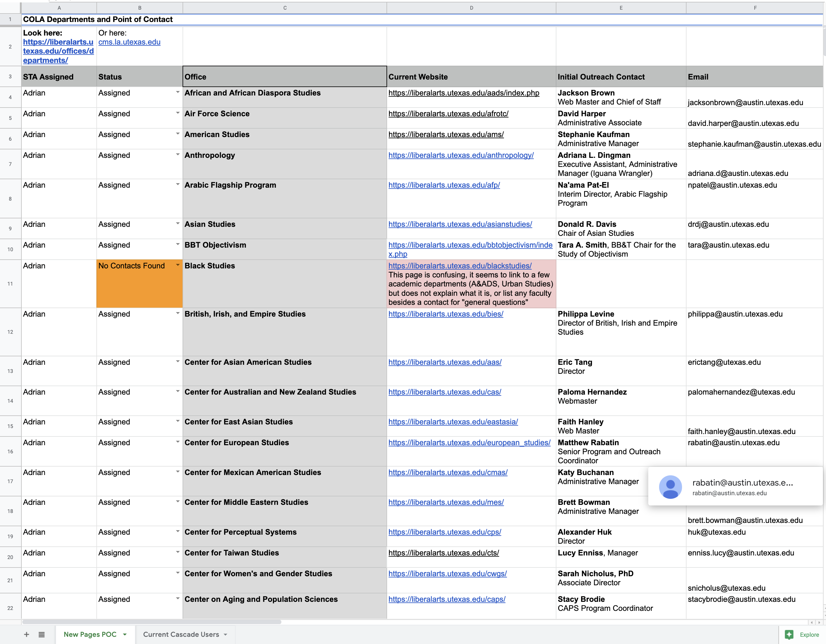Select the Email header cell
Viewport: 826px width, 644px height.
coord(755,77)
